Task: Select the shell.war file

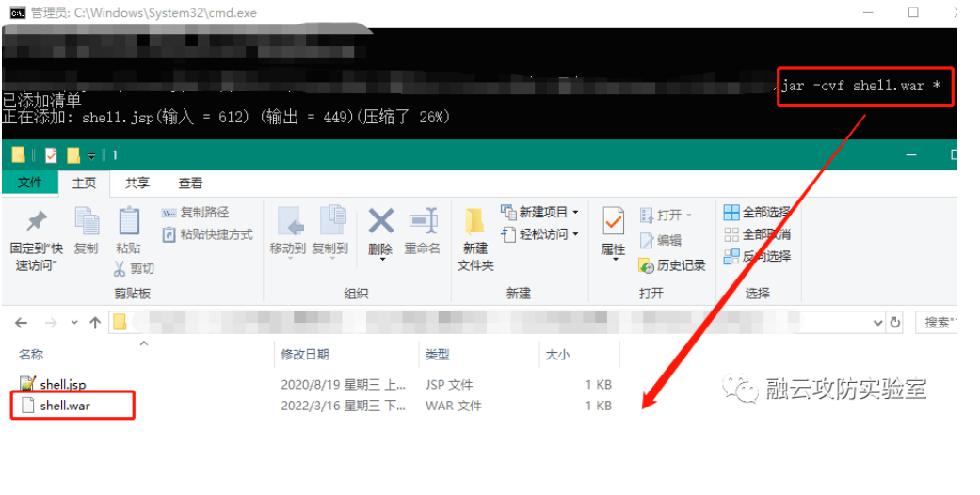Action: click(x=65, y=406)
